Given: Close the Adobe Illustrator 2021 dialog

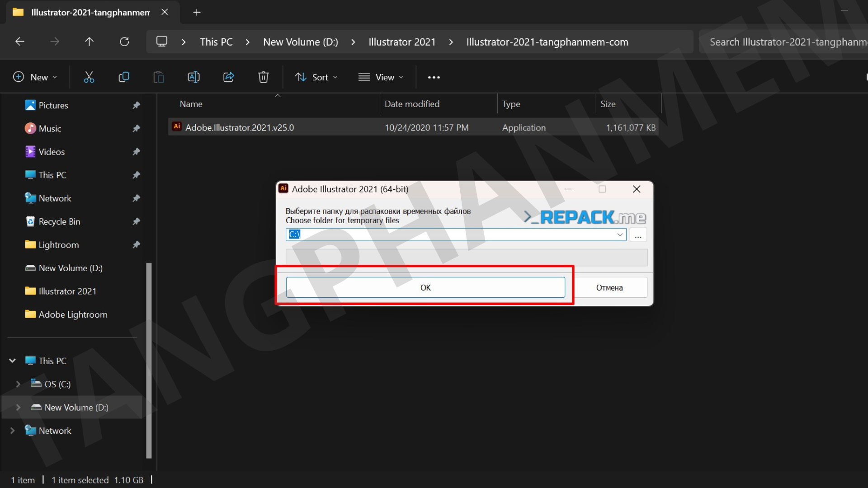Looking at the screenshot, I should tap(637, 189).
